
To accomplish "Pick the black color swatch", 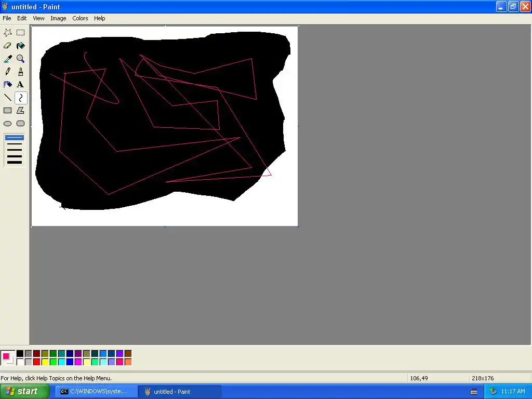I will (20, 354).
